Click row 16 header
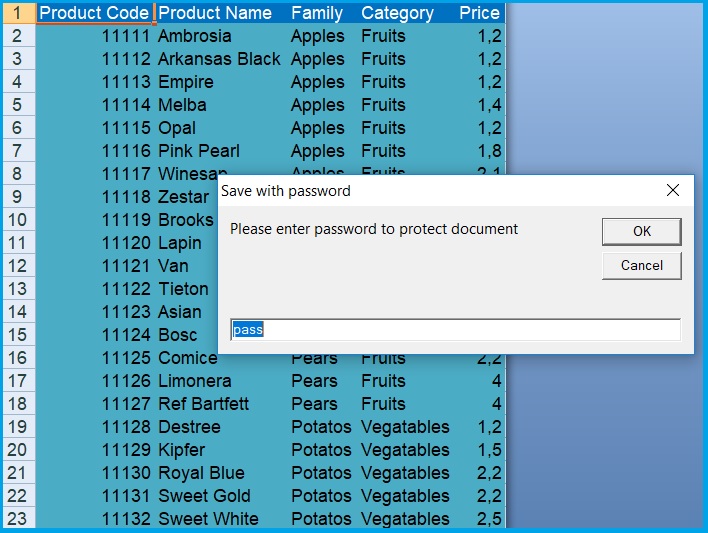Image resolution: width=708 pixels, height=533 pixels. (17, 358)
